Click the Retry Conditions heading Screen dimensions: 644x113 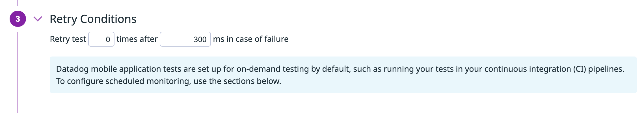point(93,19)
